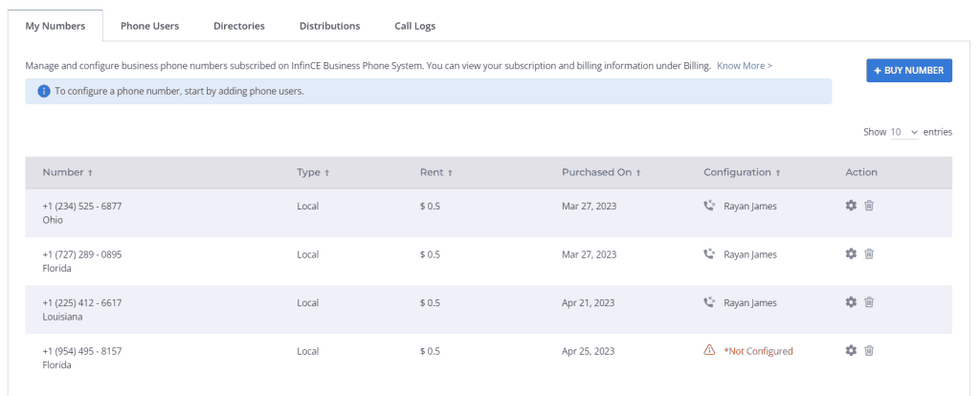Open the Call Logs tab
Screen dimensions: 980x396
[415, 26]
